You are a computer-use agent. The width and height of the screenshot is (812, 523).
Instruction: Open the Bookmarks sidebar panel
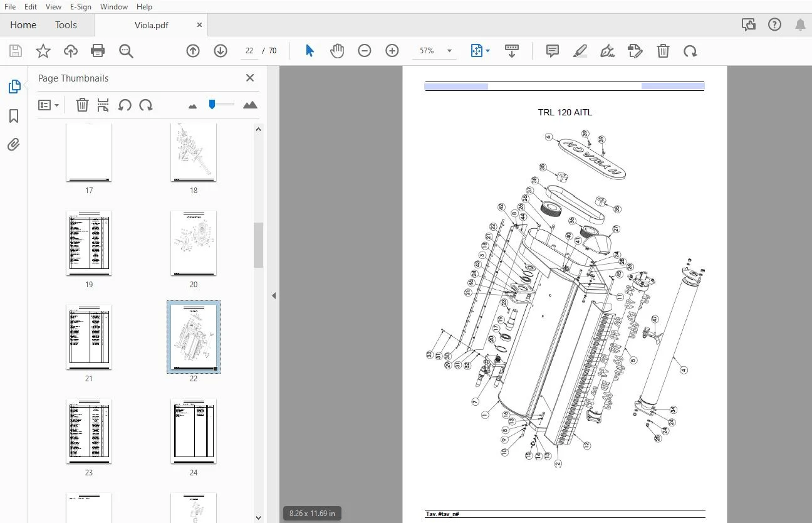(14, 116)
